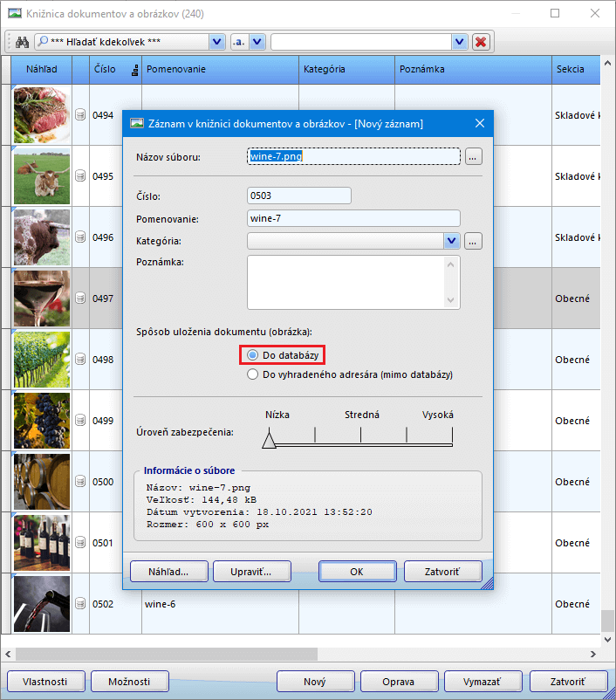Click the Úroveň zabezpečenia slider handle
This screenshot has height=700, width=616.
tap(269, 442)
